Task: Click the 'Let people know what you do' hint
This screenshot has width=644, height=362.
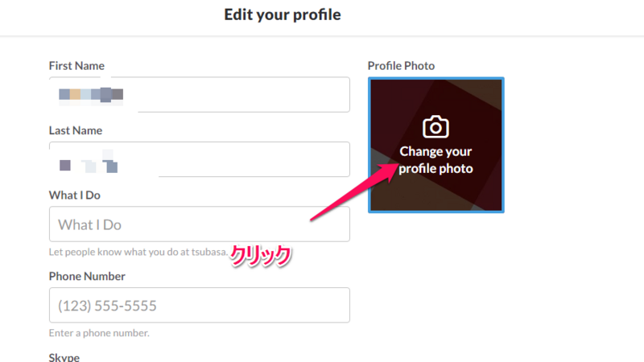Action: pos(138,252)
